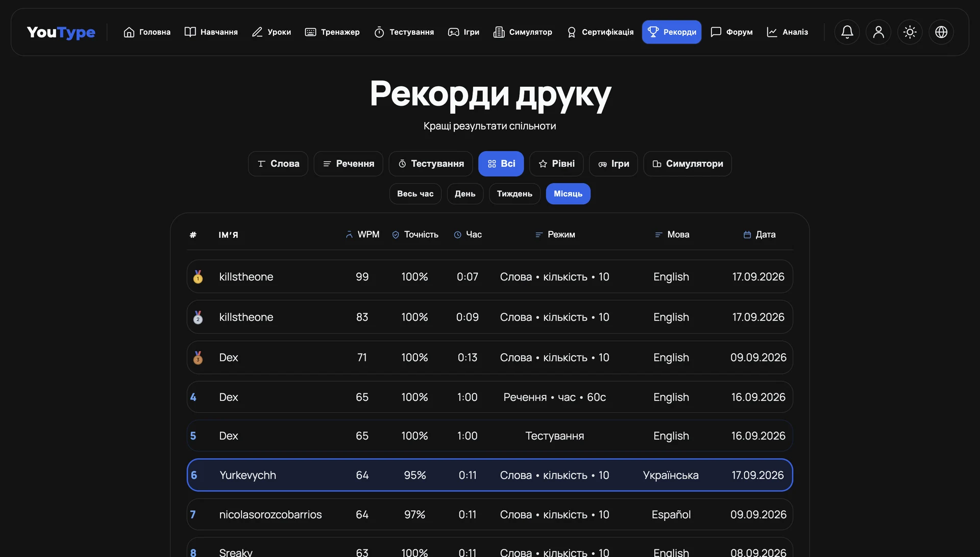Sort by Час column header
This screenshot has height=557, width=980.
[x=468, y=235]
